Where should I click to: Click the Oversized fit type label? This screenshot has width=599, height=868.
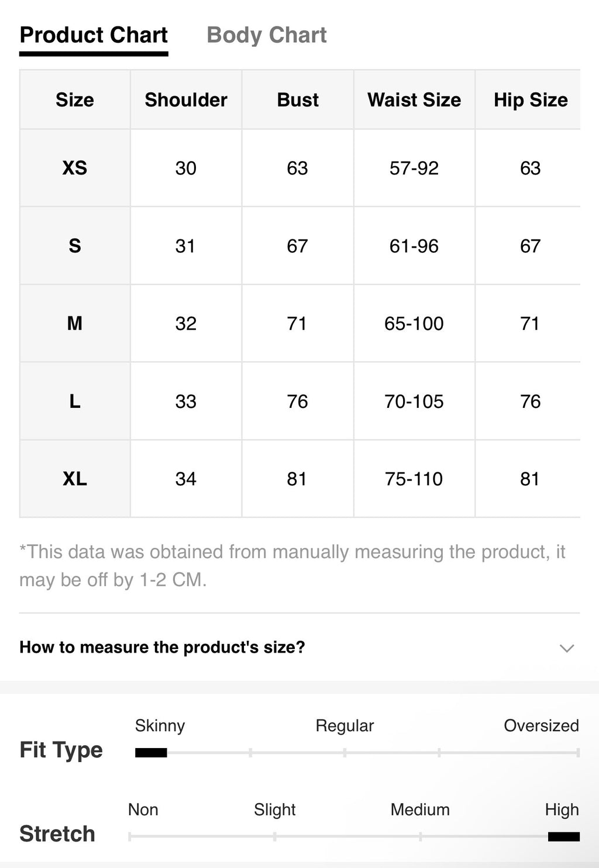pyautogui.click(x=541, y=726)
